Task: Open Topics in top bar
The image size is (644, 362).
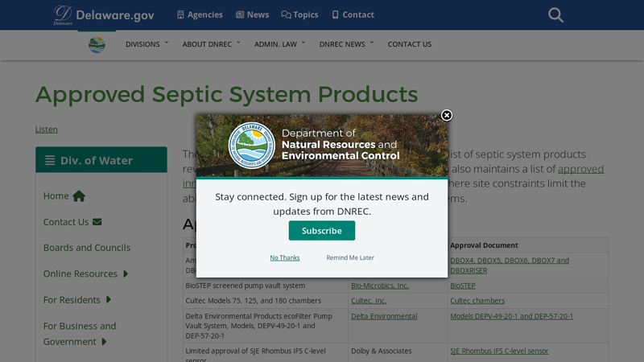Action: pos(299,14)
